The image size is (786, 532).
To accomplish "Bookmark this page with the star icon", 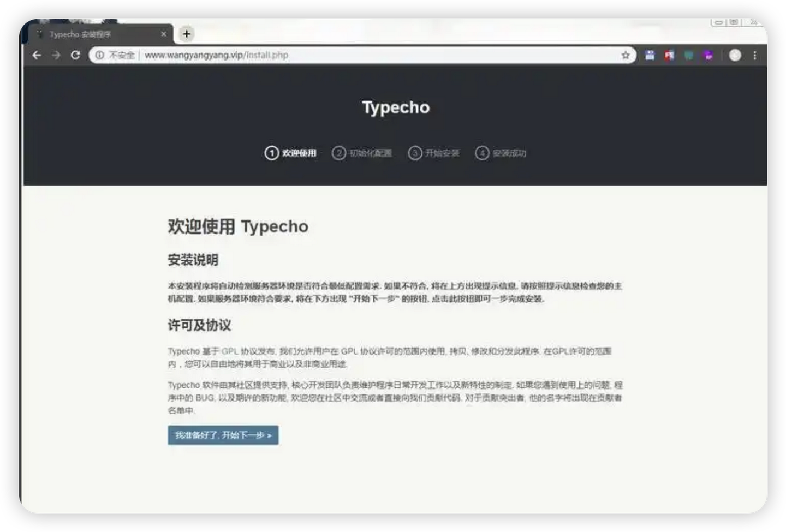I will (626, 55).
